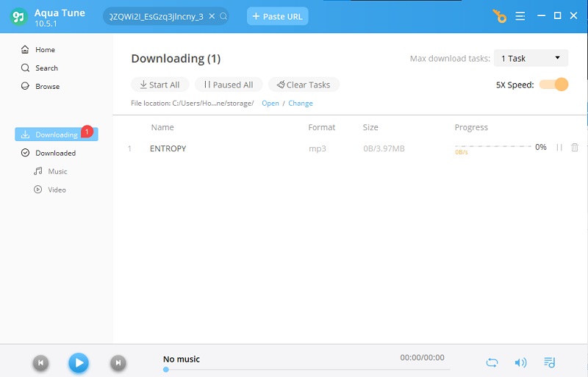Maximize the Aqua Tune window
This screenshot has width=588, height=377.
558,15
